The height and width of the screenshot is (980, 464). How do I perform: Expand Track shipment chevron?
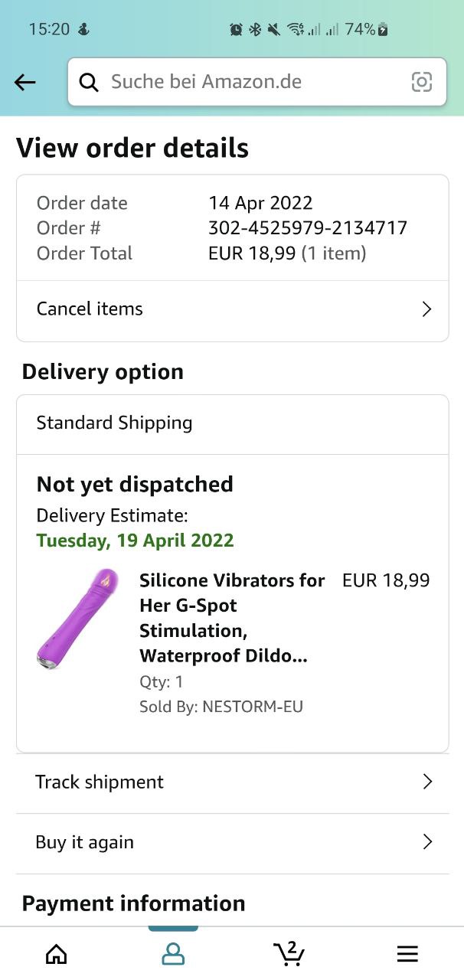pyautogui.click(x=427, y=782)
